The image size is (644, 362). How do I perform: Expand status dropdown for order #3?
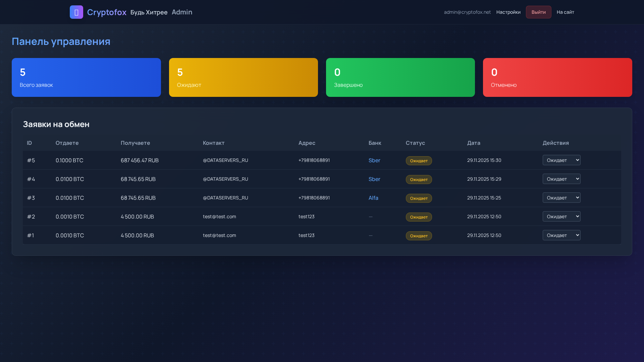561,198
